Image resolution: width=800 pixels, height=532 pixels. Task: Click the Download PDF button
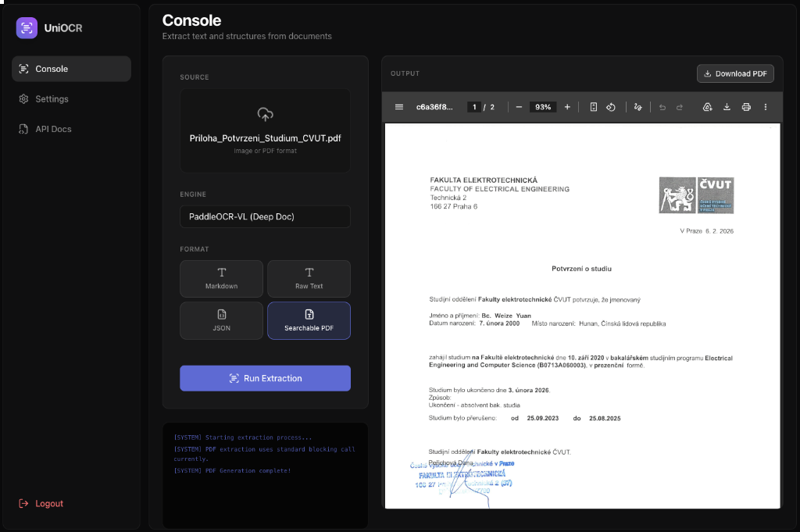pyautogui.click(x=735, y=73)
